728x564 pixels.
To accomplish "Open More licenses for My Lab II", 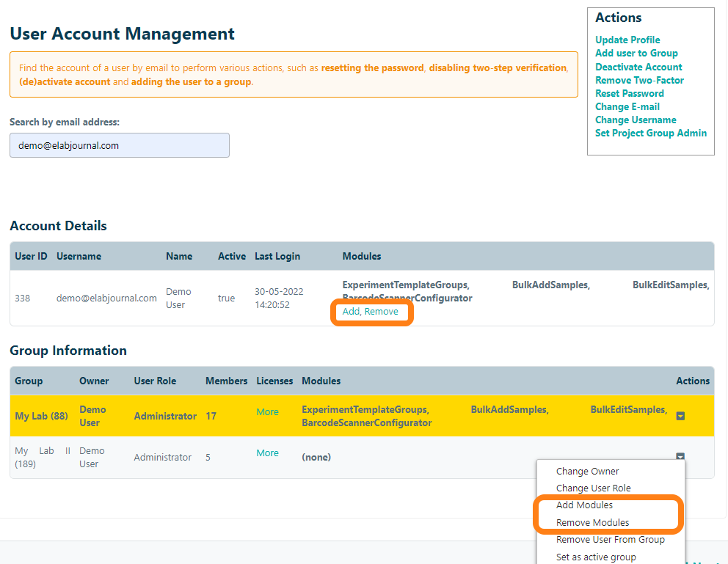I will point(267,453).
